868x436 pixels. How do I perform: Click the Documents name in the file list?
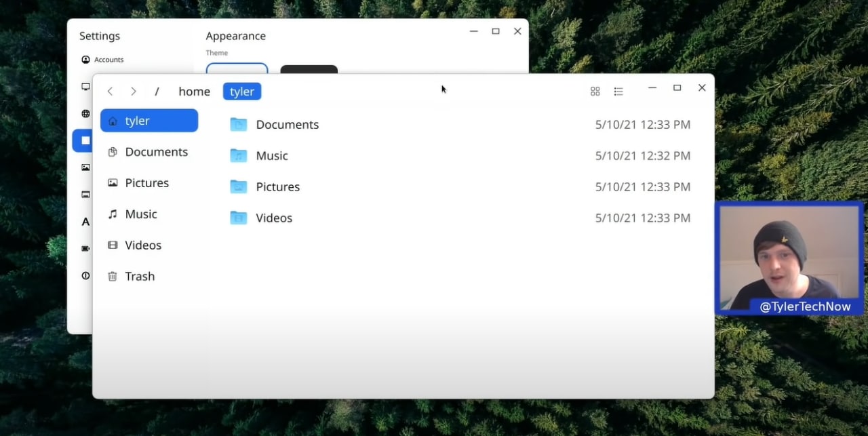(x=288, y=125)
